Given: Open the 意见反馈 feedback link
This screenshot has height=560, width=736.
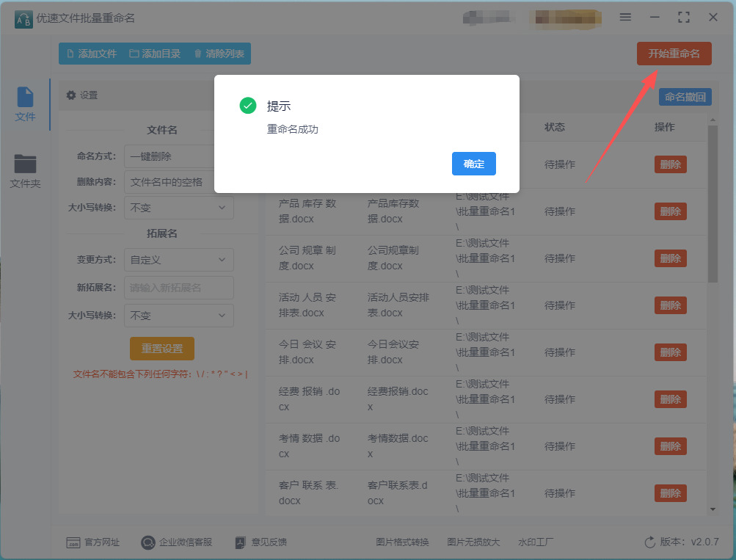Looking at the screenshot, I should pos(261,542).
